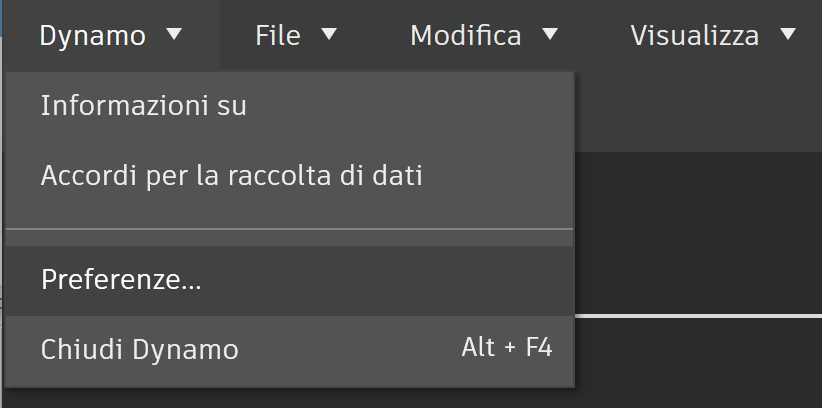Expand the Modifica menu

pyautogui.click(x=484, y=35)
